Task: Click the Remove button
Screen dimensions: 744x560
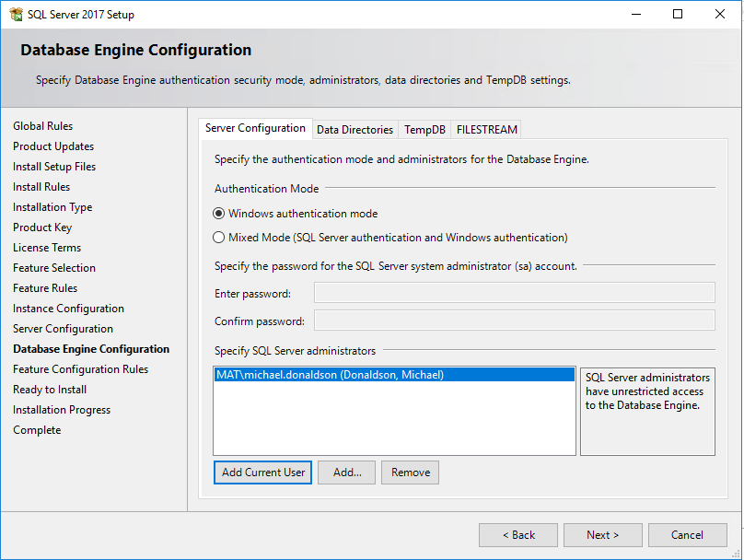Action: click(x=410, y=472)
